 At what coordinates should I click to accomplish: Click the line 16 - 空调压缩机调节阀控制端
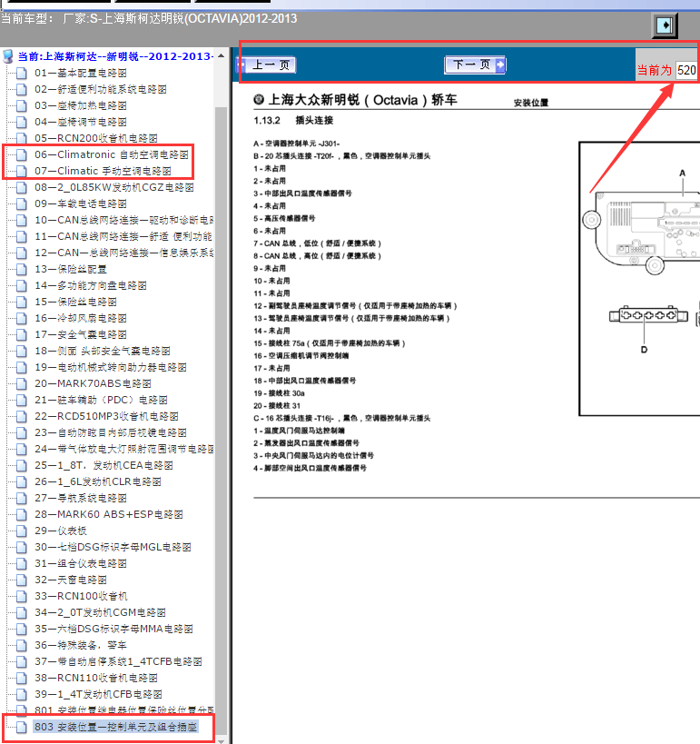pos(301,355)
